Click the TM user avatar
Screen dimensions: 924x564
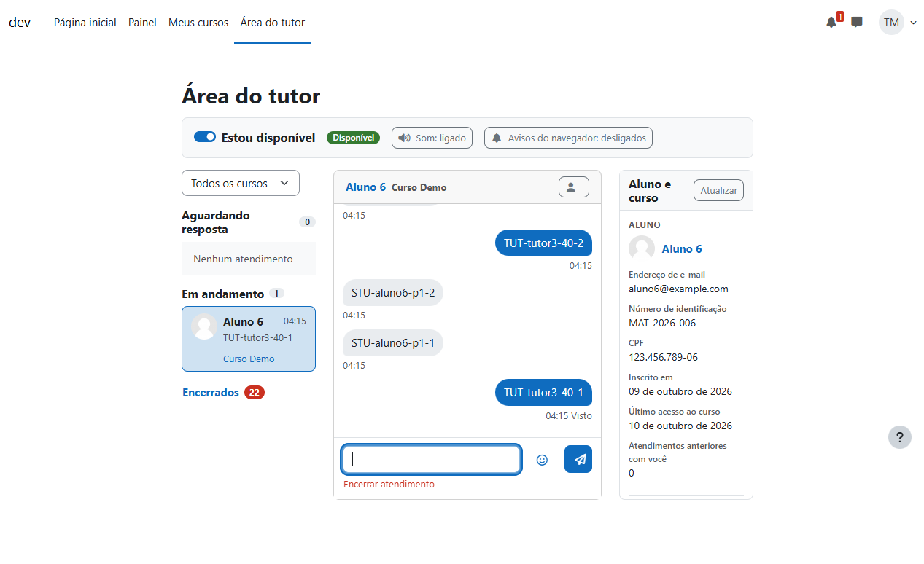point(891,23)
